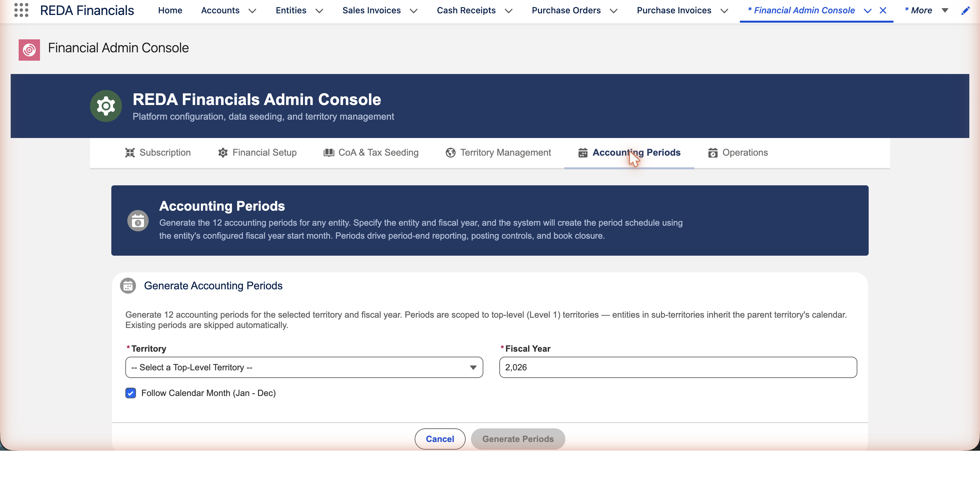Click the pencil edit navigation icon
Screen dimensions: 980x490
[x=965, y=11]
